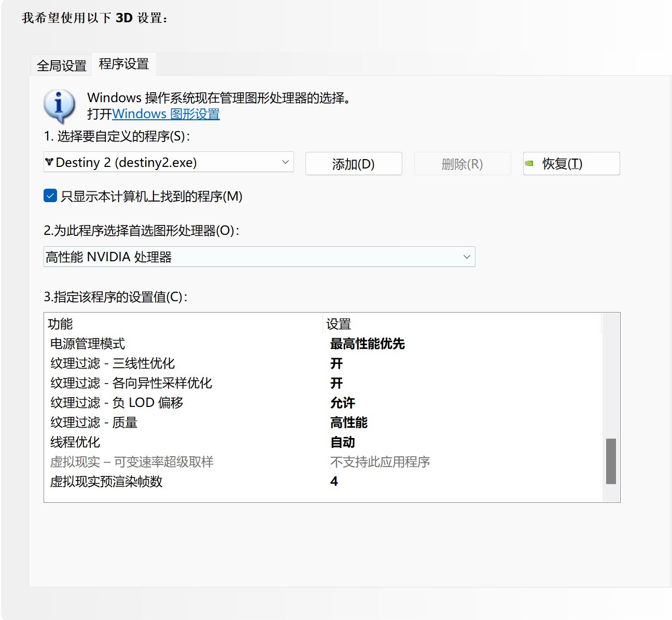Click the 功能 column header
Screen dimensions: 672x620
click(x=184, y=324)
